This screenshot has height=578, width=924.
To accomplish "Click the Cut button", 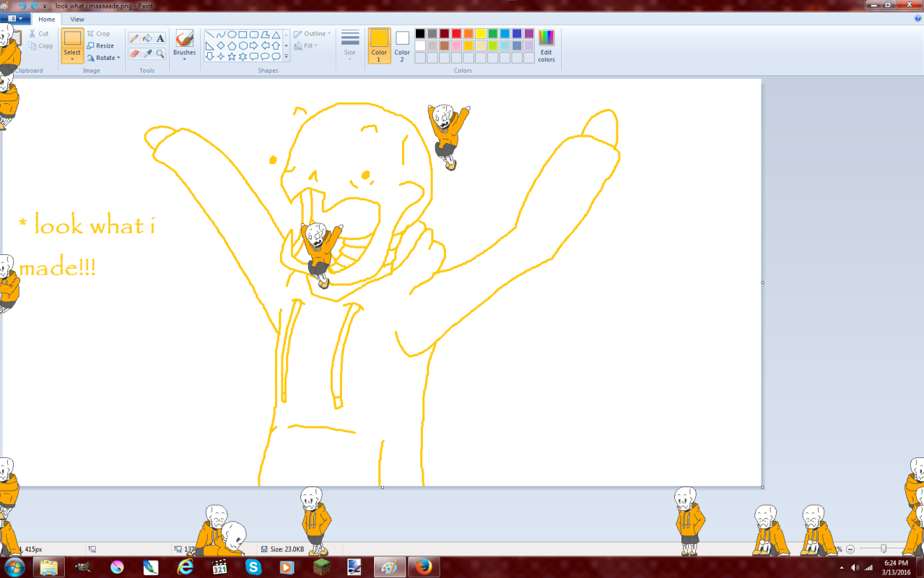I will pyautogui.click(x=39, y=34).
